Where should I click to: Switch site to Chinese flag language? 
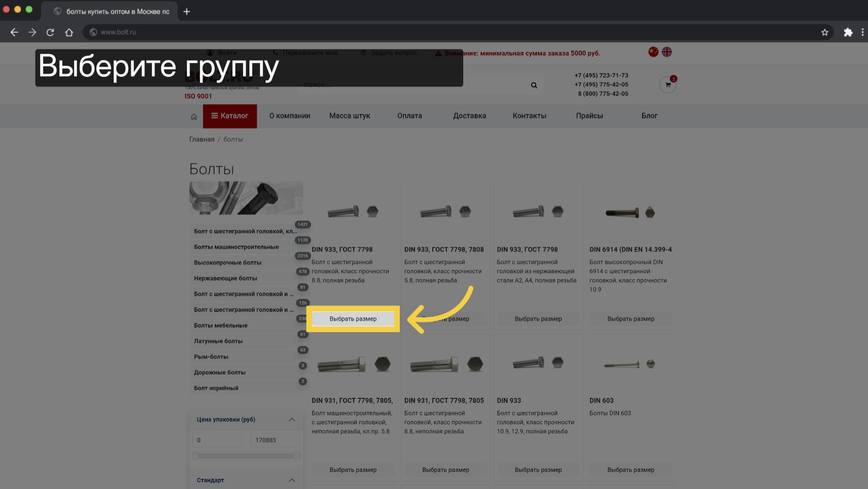click(x=653, y=52)
